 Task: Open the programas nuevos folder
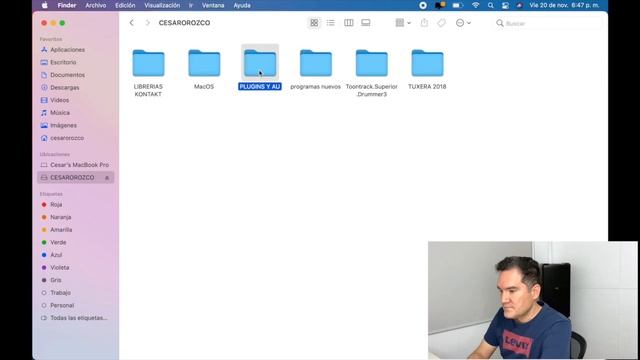316,63
